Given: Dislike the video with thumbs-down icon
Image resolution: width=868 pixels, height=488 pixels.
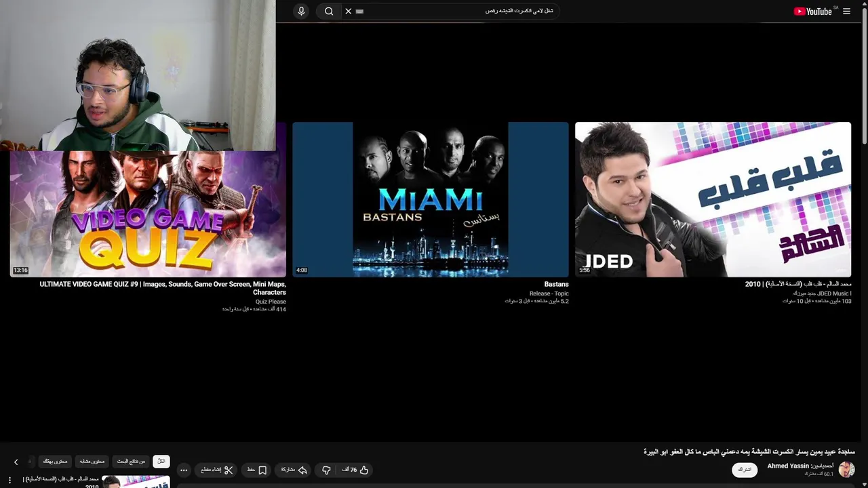Looking at the screenshot, I should pyautogui.click(x=326, y=470).
